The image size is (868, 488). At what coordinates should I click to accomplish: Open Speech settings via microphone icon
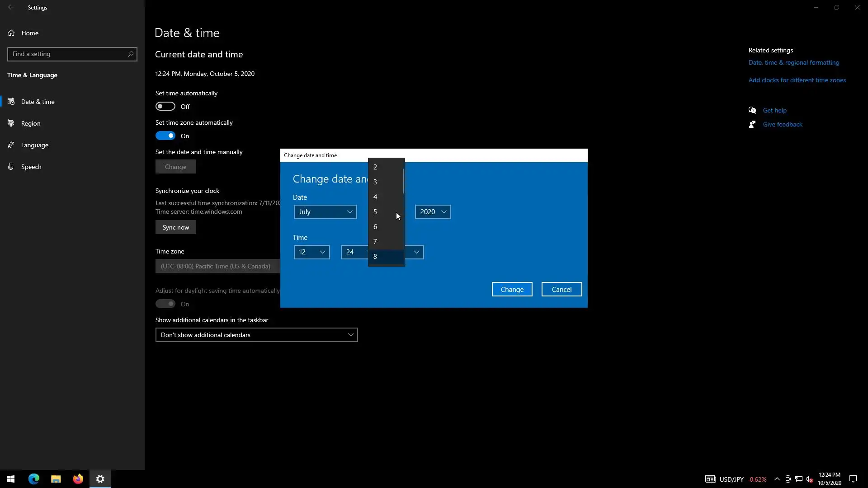11,167
